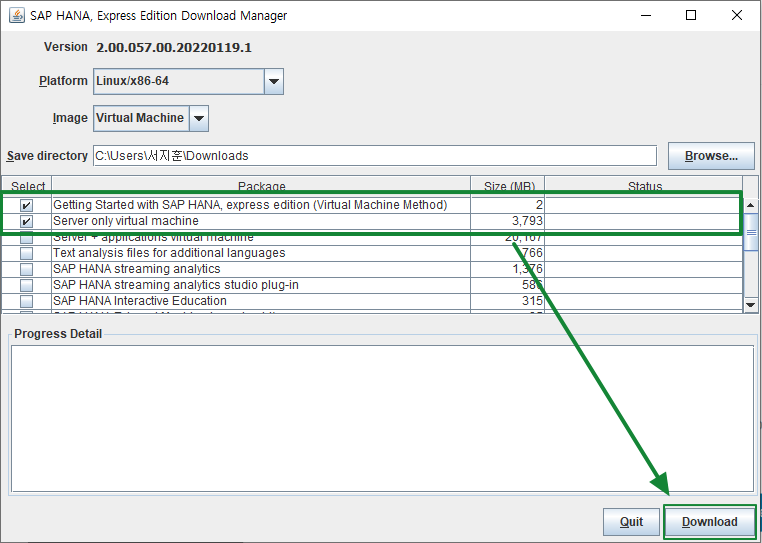
Task: Click the package list scroll-up arrow
Action: [x=751, y=186]
